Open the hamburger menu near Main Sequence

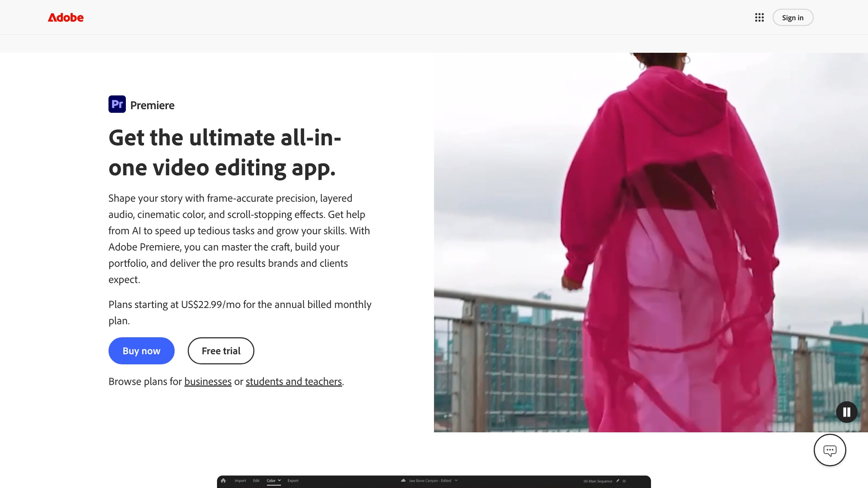point(624,481)
